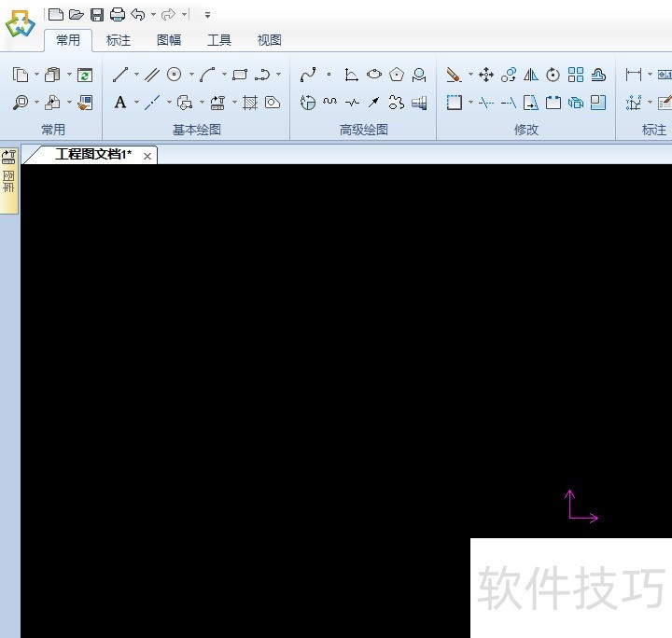Open the quick access toolbar customize arrow

tap(207, 15)
